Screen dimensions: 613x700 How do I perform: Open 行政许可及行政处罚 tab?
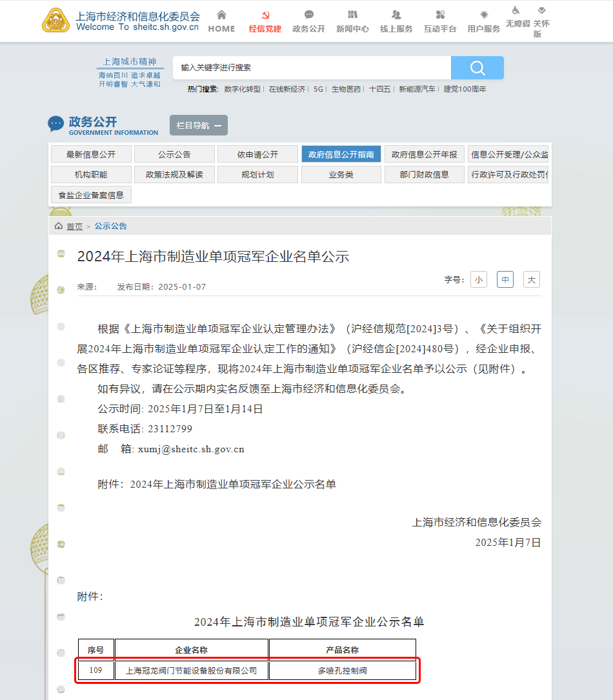coord(508,175)
